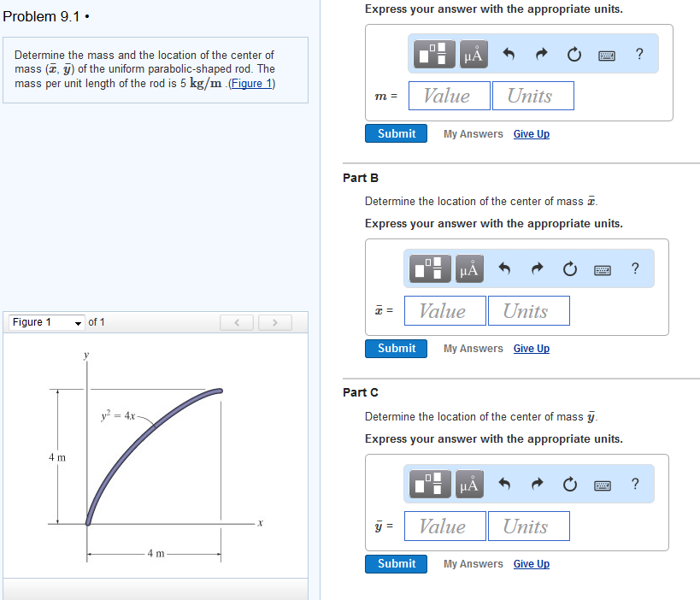Redo in the mass answer toolbar
This screenshot has width=700, height=600.
click(542, 54)
